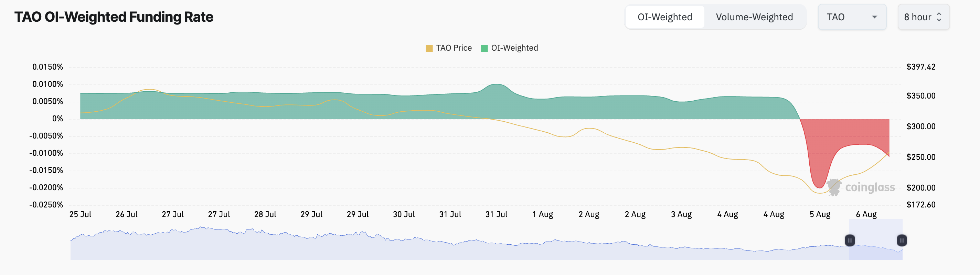Open the 8 hour interval selector
This screenshot has height=275, width=980.
923,17
